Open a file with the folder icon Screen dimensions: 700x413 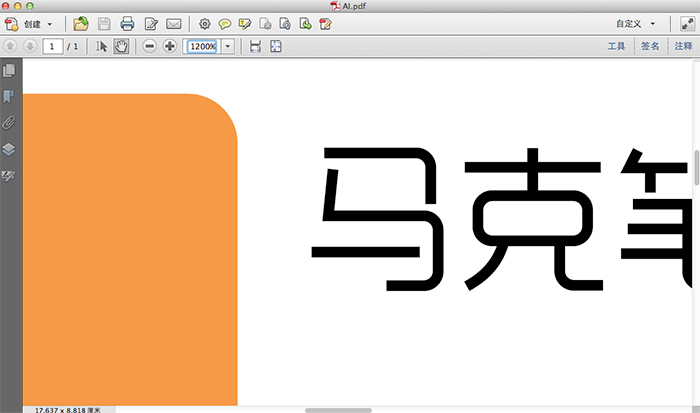pyautogui.click(x=81, y=24)
